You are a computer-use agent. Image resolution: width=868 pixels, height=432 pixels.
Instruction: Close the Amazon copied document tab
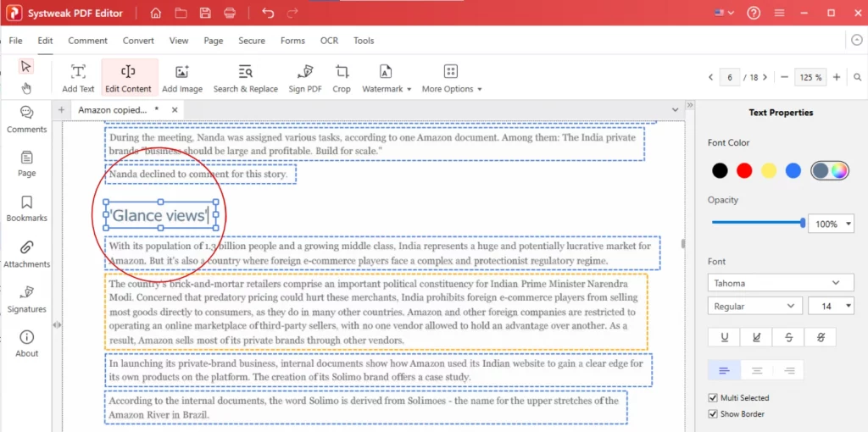pos(175,109)
